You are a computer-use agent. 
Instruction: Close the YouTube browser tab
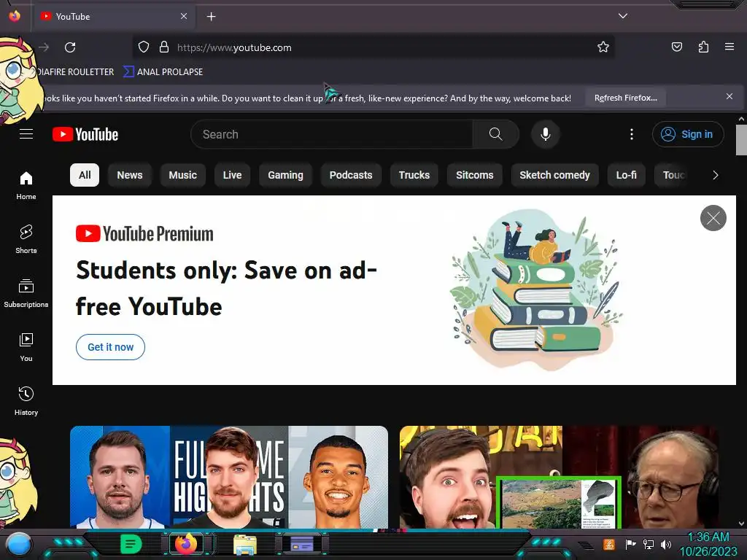(x=184, y=16)
